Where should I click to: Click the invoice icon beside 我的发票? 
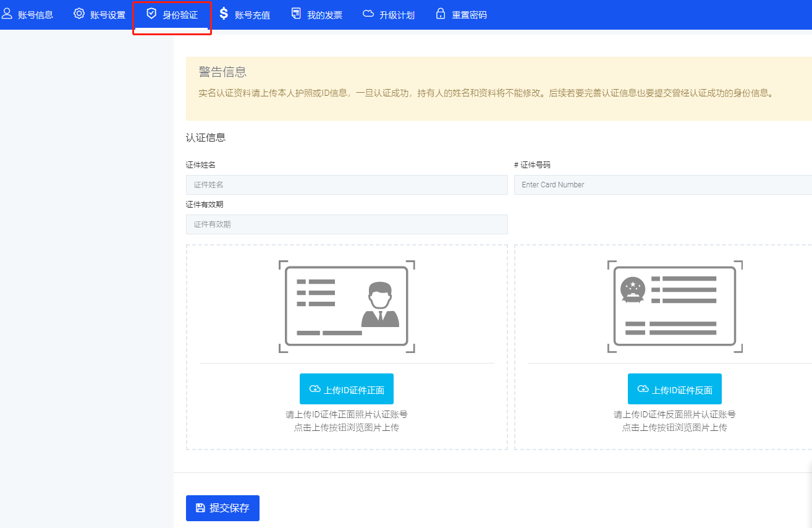(296, 14)
